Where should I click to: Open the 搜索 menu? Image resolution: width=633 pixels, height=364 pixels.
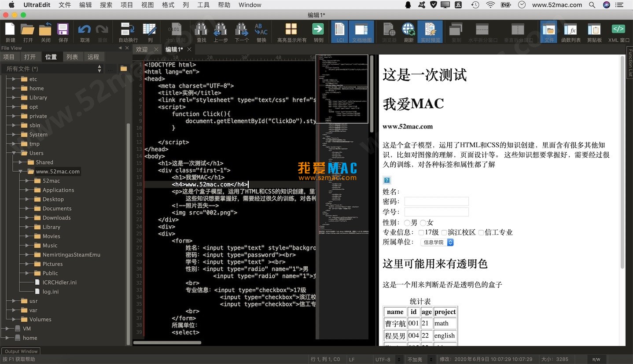point(106,5)
